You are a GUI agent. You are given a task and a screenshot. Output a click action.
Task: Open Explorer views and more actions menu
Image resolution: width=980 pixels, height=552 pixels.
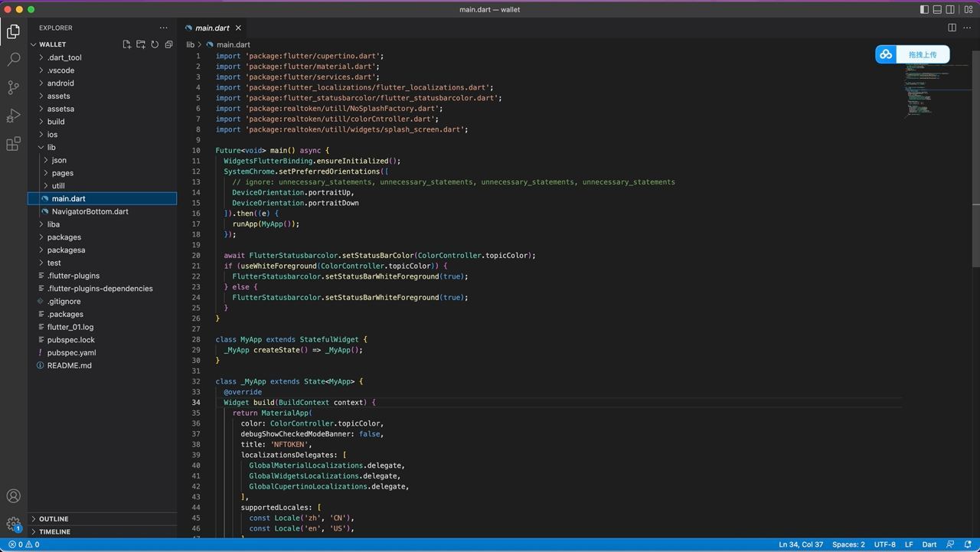(163, 28)
